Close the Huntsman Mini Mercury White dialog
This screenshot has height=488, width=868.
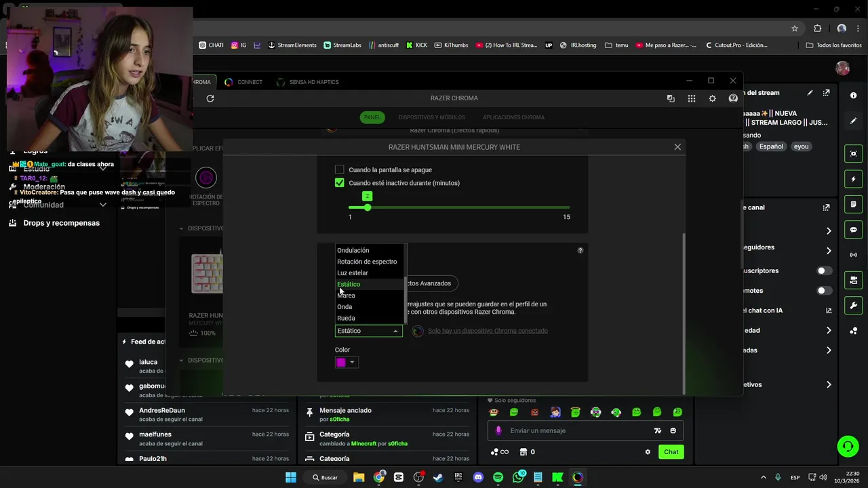coord(677,147)
